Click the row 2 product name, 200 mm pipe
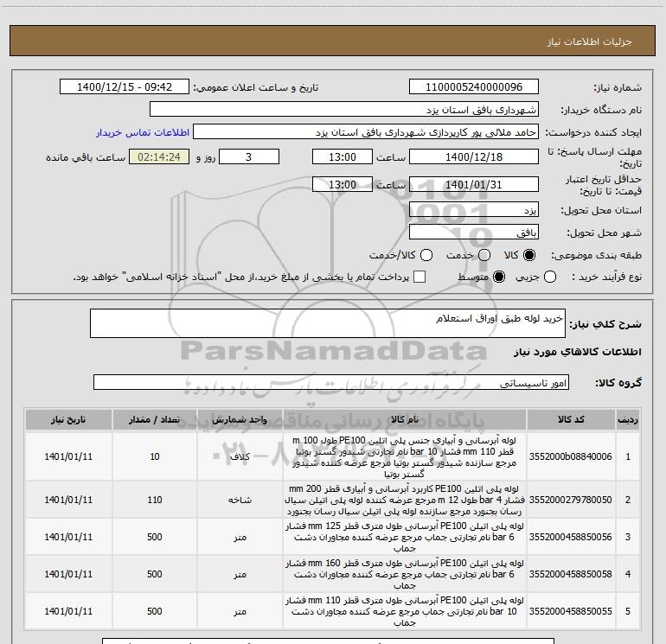The image size is (666, 644). tap(405, 500)
